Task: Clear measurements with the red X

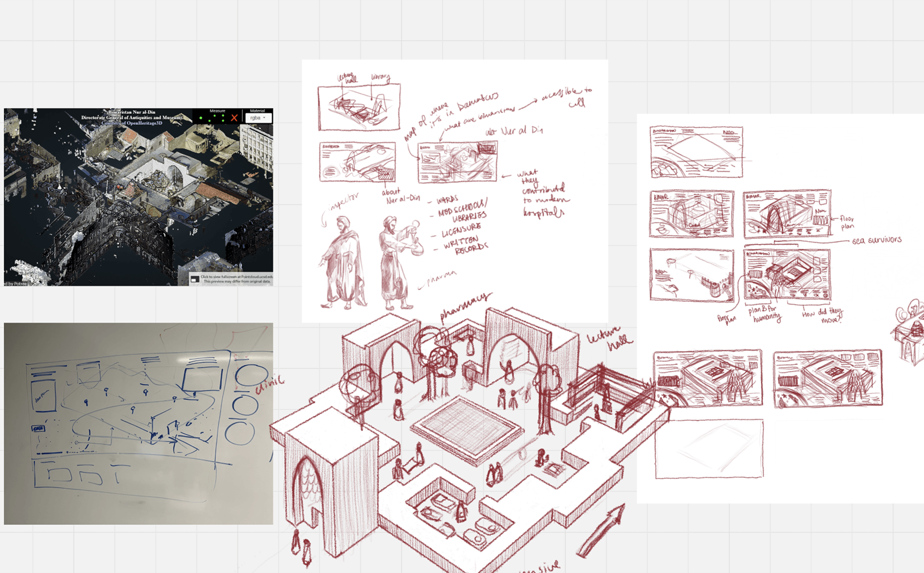Action: tap(234, 118)
